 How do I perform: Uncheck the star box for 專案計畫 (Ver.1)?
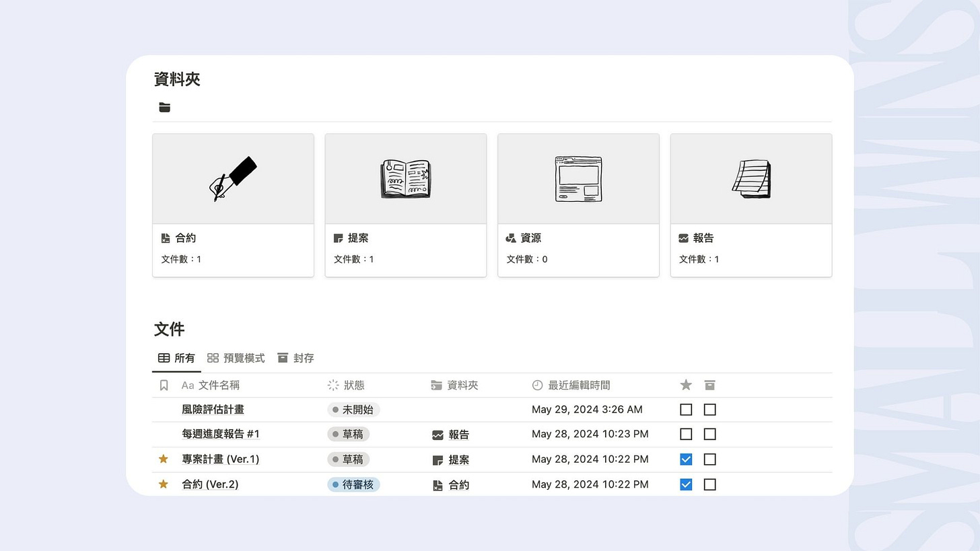click(x=686, y=460)
